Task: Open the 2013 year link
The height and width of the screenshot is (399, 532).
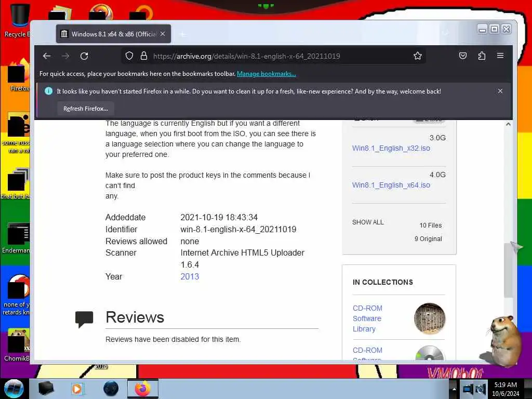Action: pos(190,276)
